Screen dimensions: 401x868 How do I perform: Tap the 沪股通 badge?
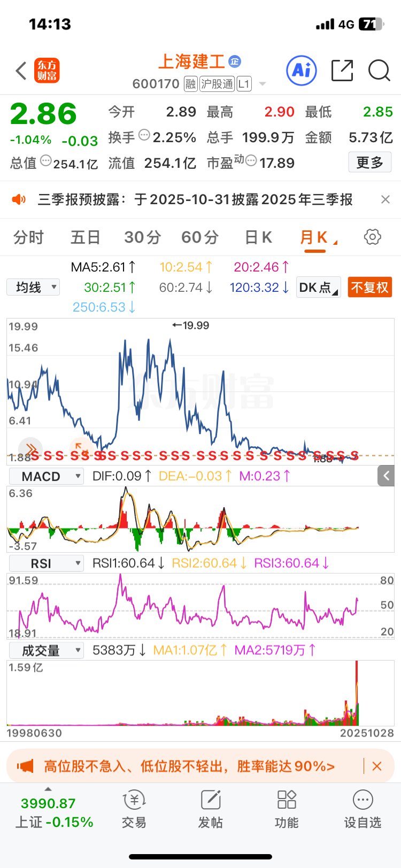(217, 84)
